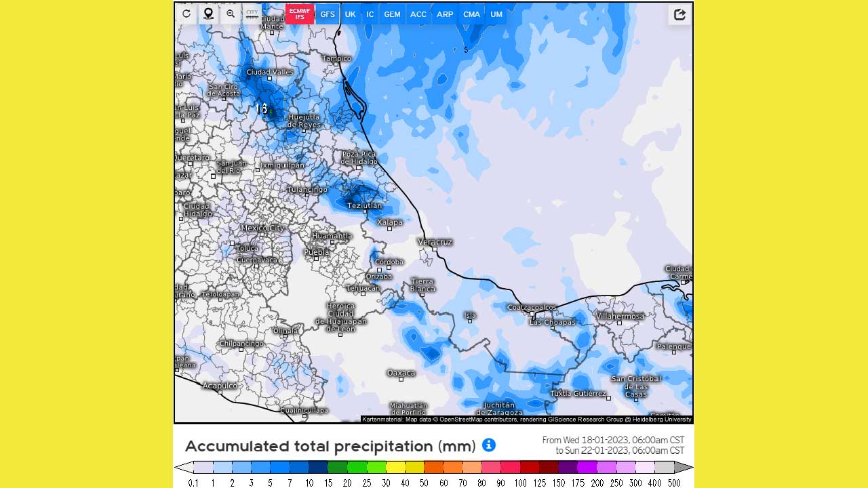Switch to the GFS model
The image size is (868, 488).
click(x=328, y=14)
